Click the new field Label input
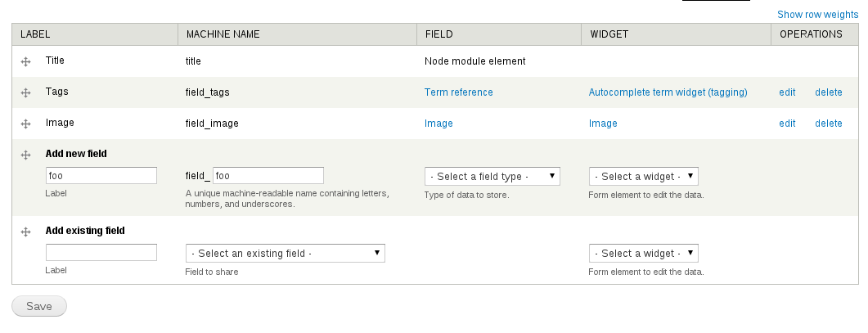Viewport: 868px width, 333px height. [x=101, y=176]
